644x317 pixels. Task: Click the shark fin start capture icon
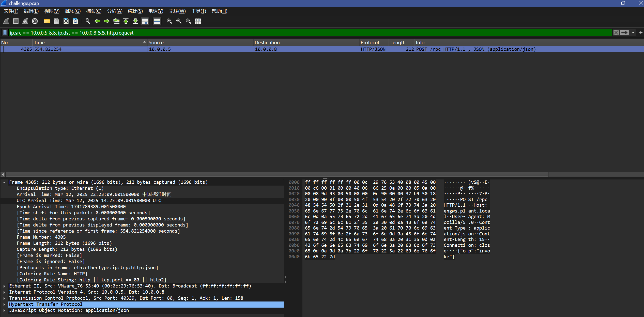[x=6, y=21]
